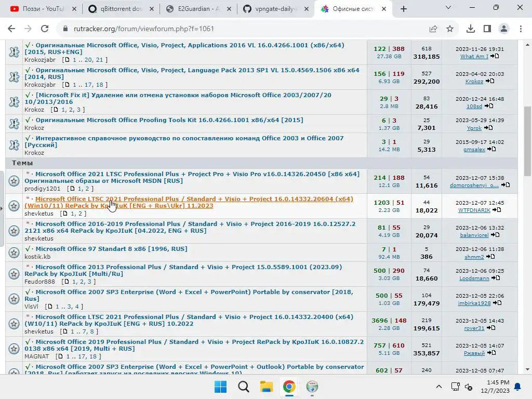This screenshot has height=399, width=532.
Task: Open last poster Loodsmann profile
Action: [x=474, y=278]
